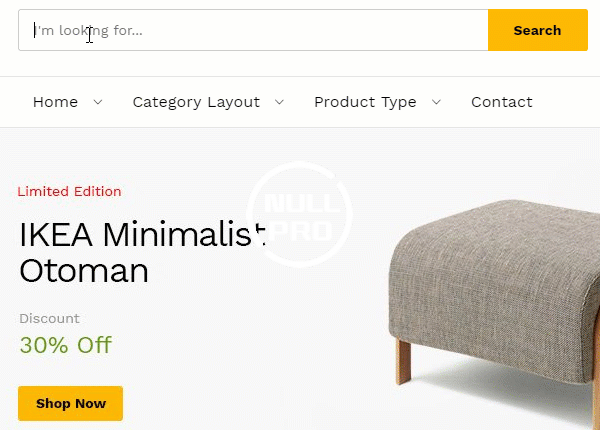Expand the Category Layout dropdown arrow
Image resolution: width=600 pixels, height=430 pixels.
(280, 102)
